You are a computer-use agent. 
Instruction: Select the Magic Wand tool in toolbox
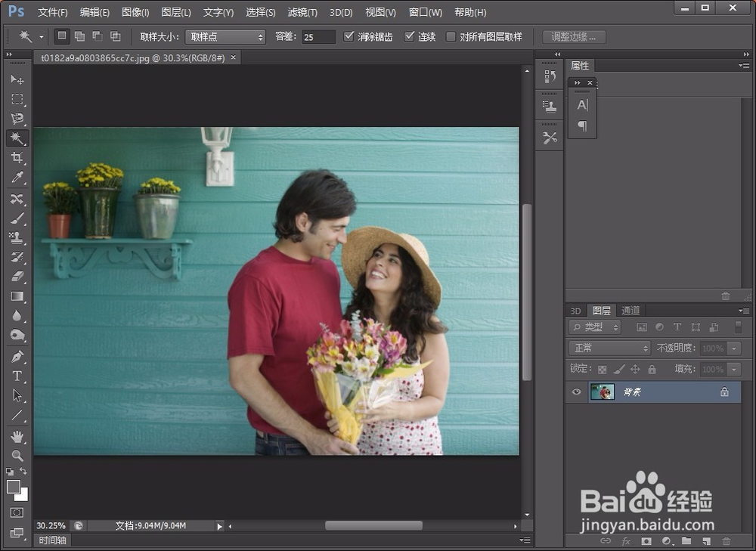coord(17,138)
